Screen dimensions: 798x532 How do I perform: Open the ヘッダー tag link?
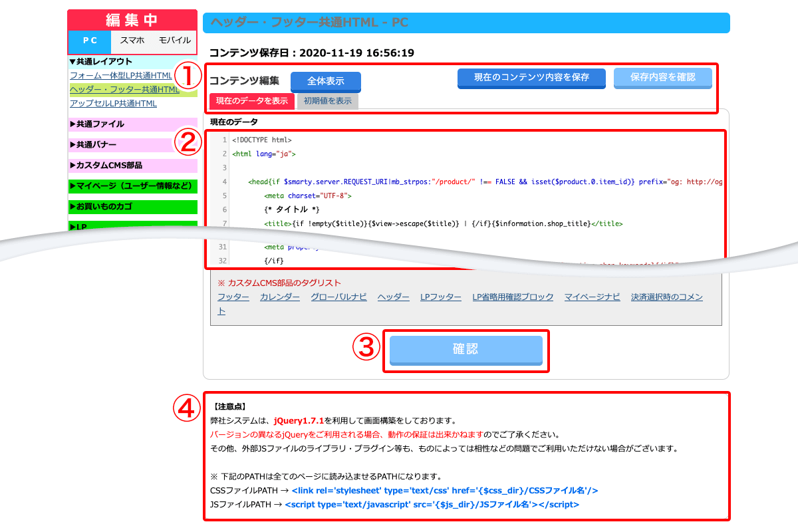[394, 297]
